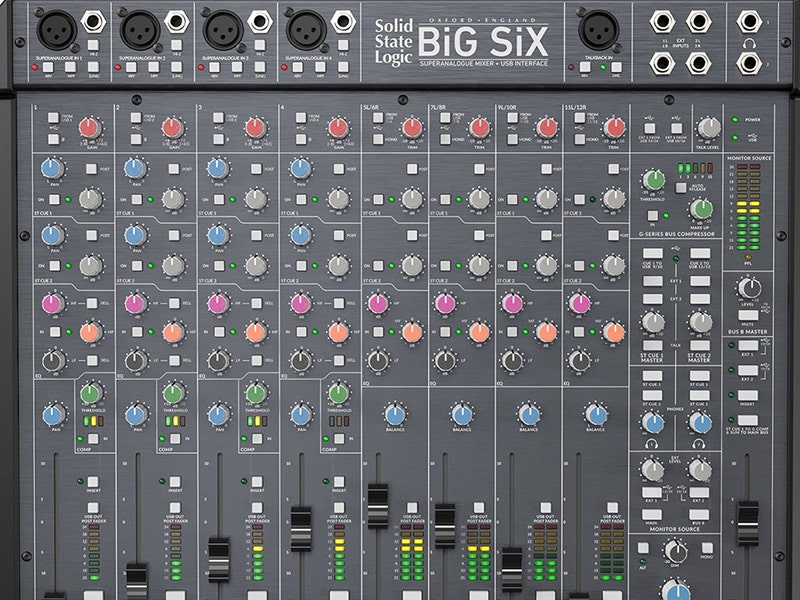Toggle the MONO button on channel 5L/6R
800x600 pixels.
tap(378, 139)
